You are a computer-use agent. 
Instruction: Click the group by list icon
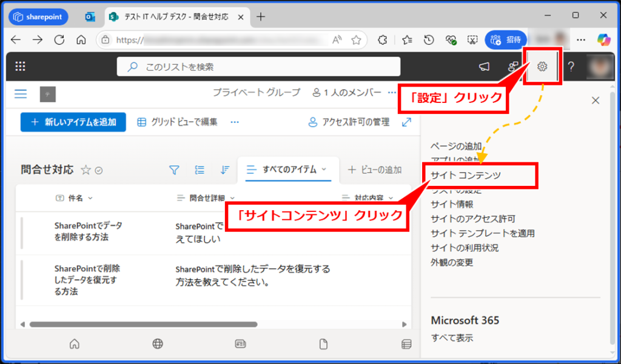tap(200, 170)
